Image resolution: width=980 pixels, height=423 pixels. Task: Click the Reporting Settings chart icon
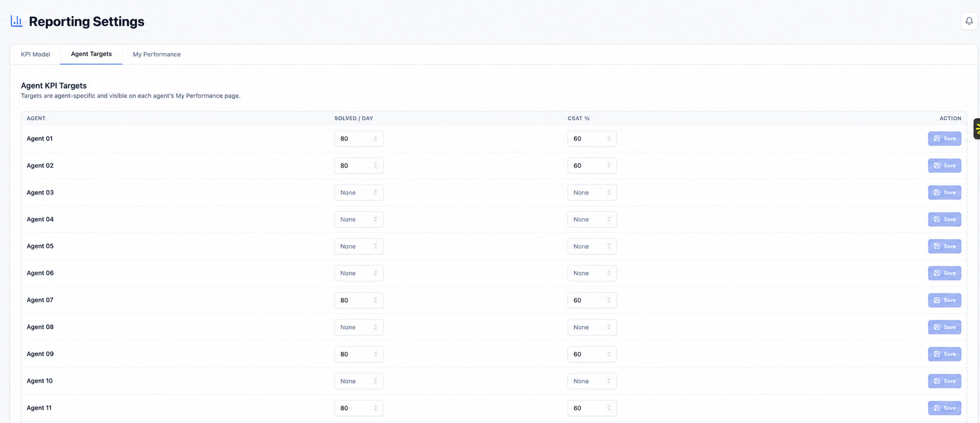click(16, 21)
